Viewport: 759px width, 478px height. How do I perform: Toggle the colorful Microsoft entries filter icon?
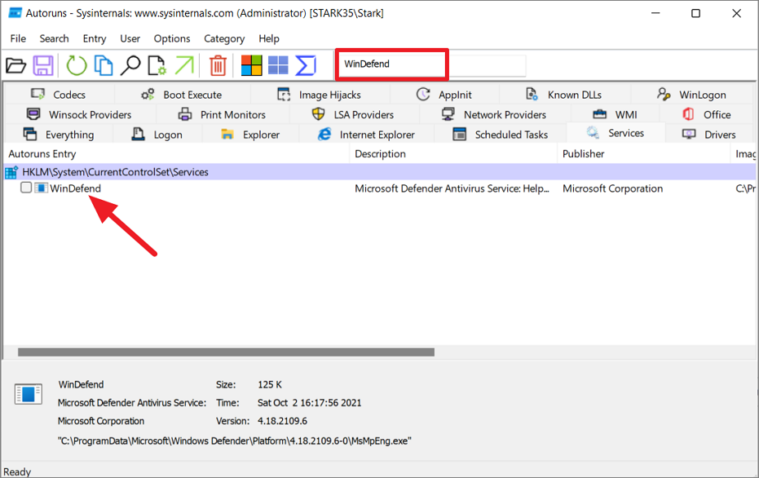click(252, 65)
